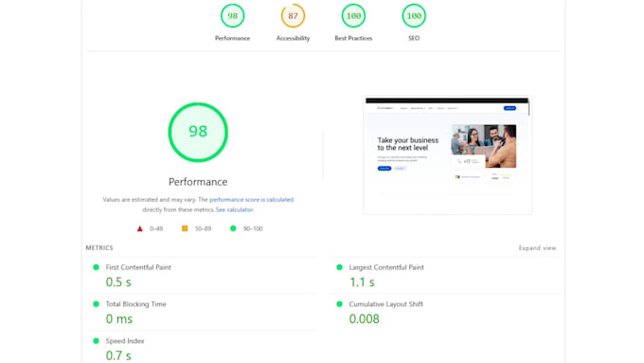Select the 0.008 metric value

click(x=365, y=318)
